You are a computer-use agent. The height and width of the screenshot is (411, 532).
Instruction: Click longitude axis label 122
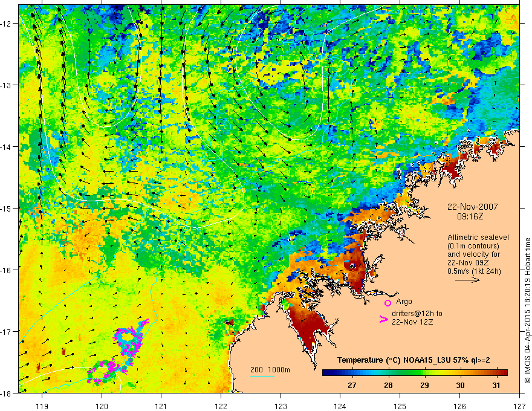pos(221,406)
